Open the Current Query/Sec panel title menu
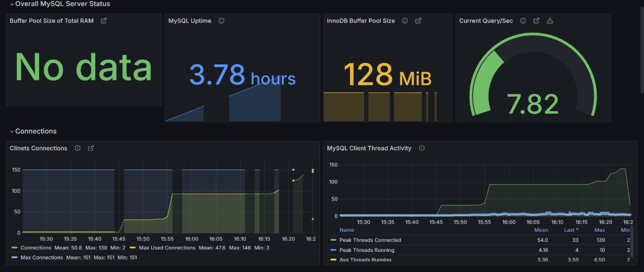The image size is (644, 272). click(x=486, y=21)
